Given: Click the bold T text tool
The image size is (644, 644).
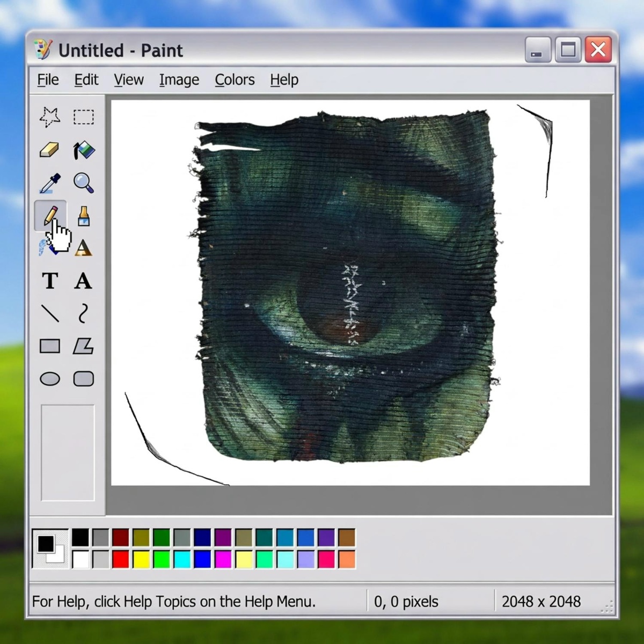Looking at the screenshot, I should point(50,281).
